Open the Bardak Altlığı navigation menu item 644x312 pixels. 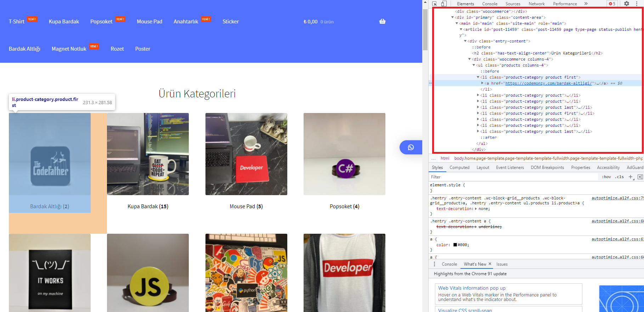(x=24, y=49)
